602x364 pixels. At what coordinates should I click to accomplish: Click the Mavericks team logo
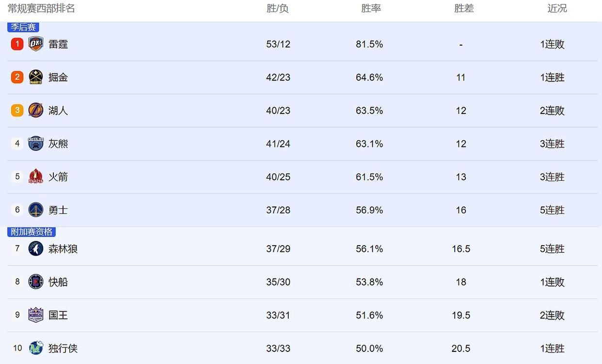pyautogui.click(x=36, y=348)
